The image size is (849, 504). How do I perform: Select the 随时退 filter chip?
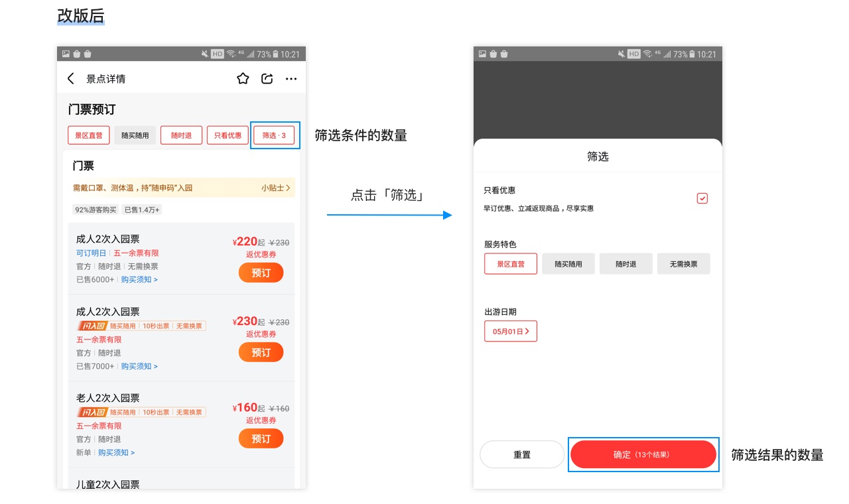point(182,135)
